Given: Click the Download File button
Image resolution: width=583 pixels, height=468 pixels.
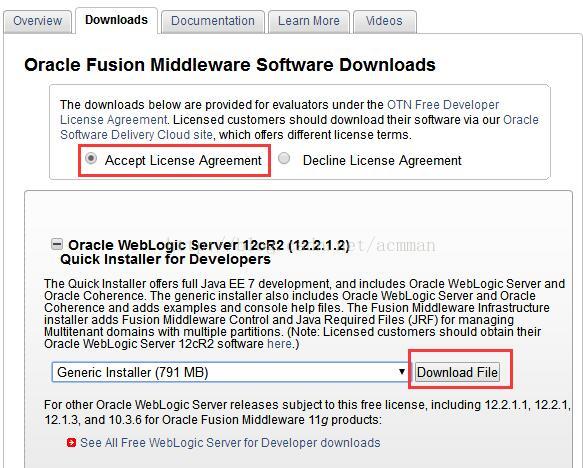Looking at the screenshot, I should pos(457,372).
